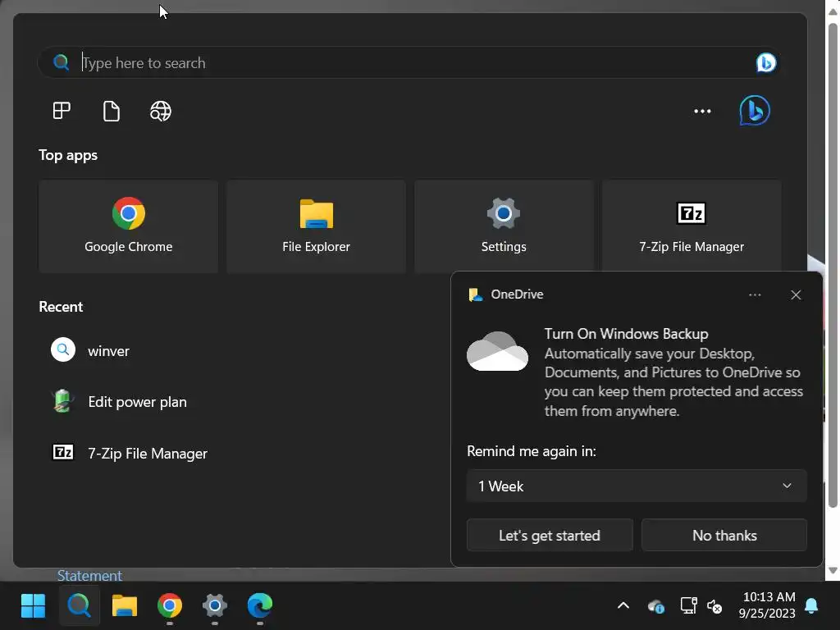
Task: Open the clock and date flyout
Action: 769,605
